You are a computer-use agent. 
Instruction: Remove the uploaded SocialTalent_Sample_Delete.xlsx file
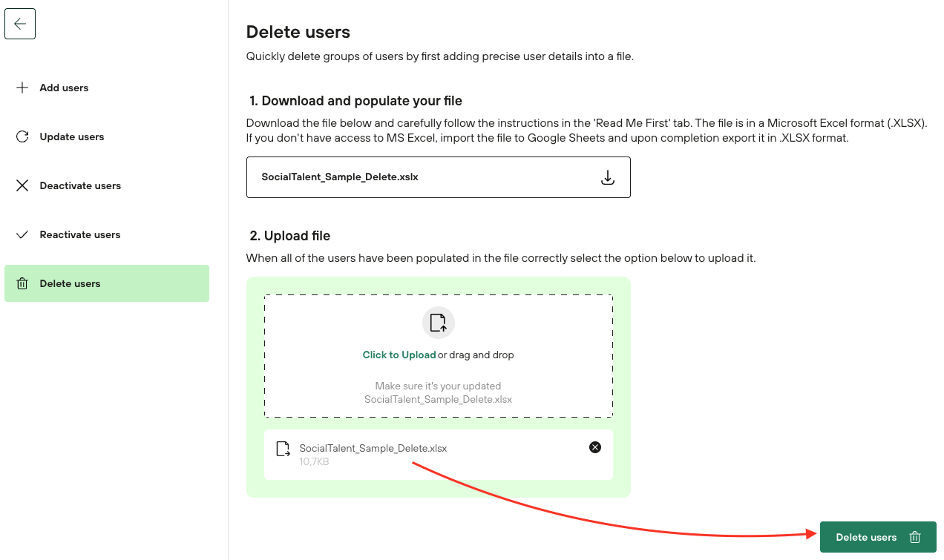point(594,447)
